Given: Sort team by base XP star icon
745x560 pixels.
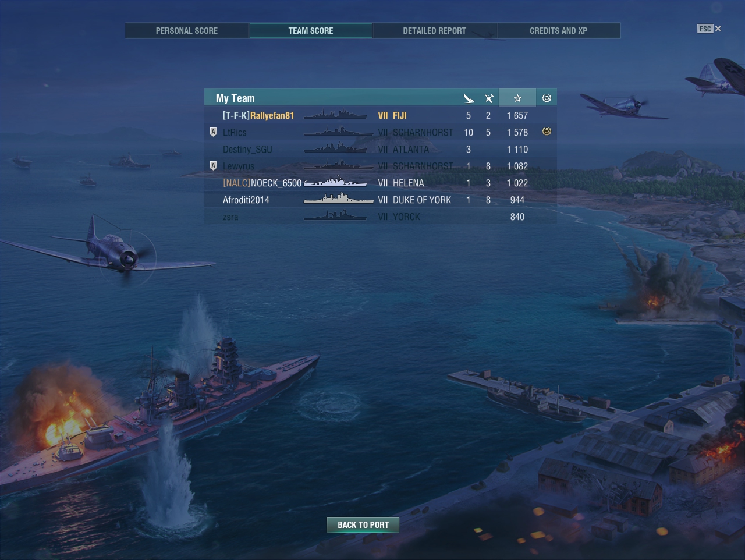Looking at the screenshot, I should [x=517, y=98].
